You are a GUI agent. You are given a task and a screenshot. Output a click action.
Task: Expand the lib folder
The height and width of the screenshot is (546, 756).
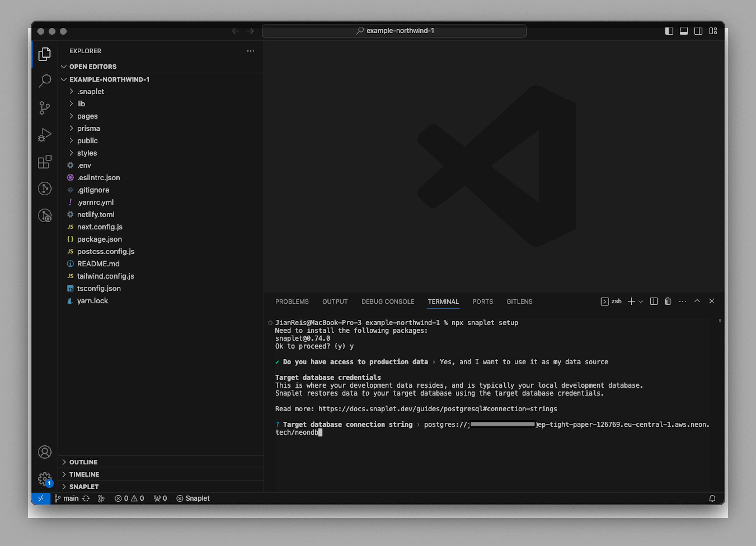tap(161, 104)
